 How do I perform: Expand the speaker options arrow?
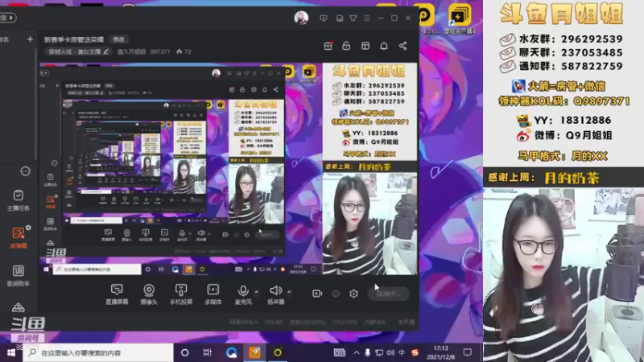tap(289, 292)
